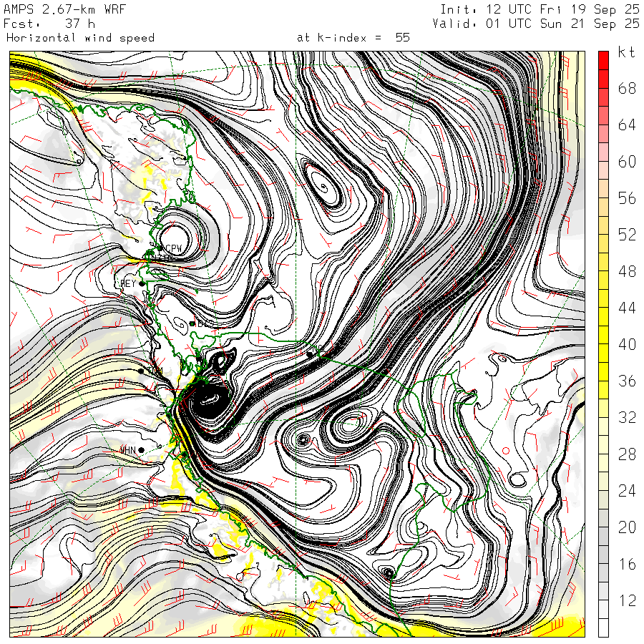The width and height of the screenshot is (644, 644).
Task: Click the k-index value 55
Action: click(x=402, y=37)
